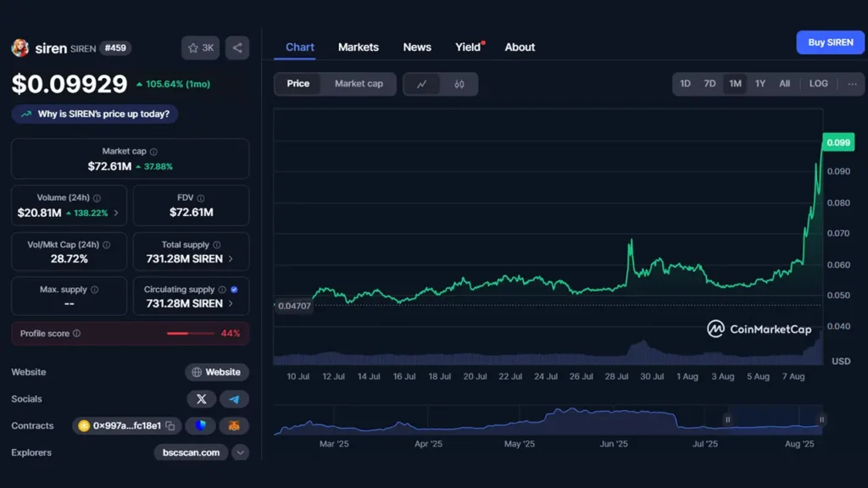The image size is (868, 488).
Task: Set chart range to 7D
Action: tap(709, 84)
